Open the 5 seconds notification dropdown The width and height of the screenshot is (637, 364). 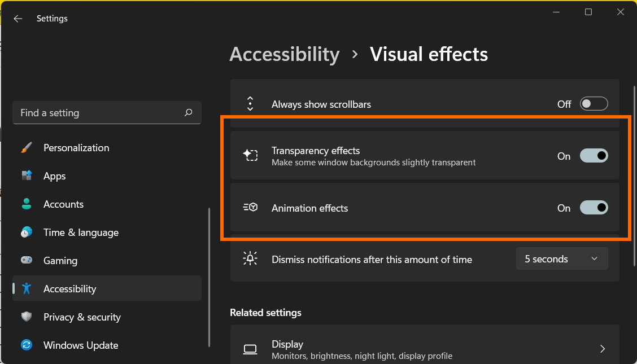point(562,259)
